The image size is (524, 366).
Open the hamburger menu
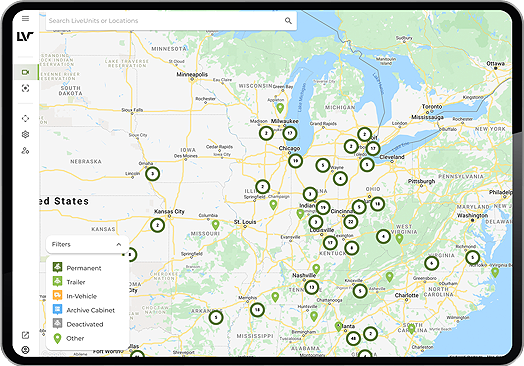pos(25,18)
